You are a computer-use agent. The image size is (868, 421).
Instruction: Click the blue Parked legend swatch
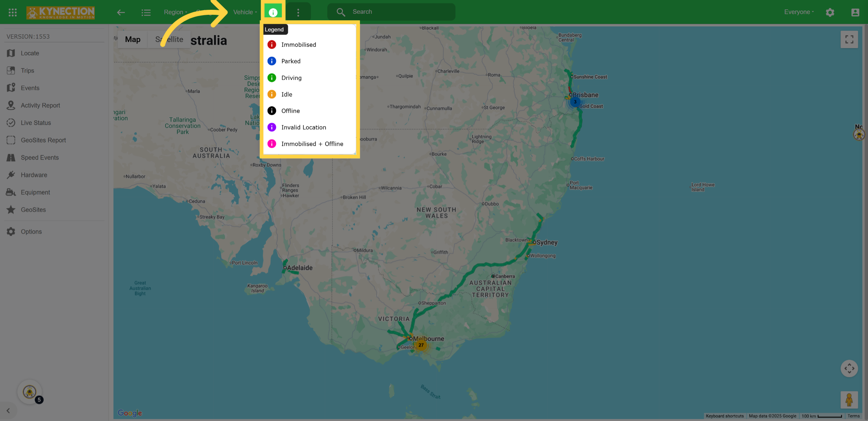click(x=272, y=61)
